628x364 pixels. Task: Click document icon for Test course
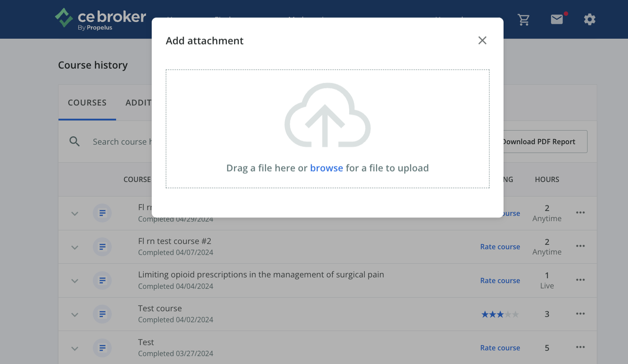102,314
